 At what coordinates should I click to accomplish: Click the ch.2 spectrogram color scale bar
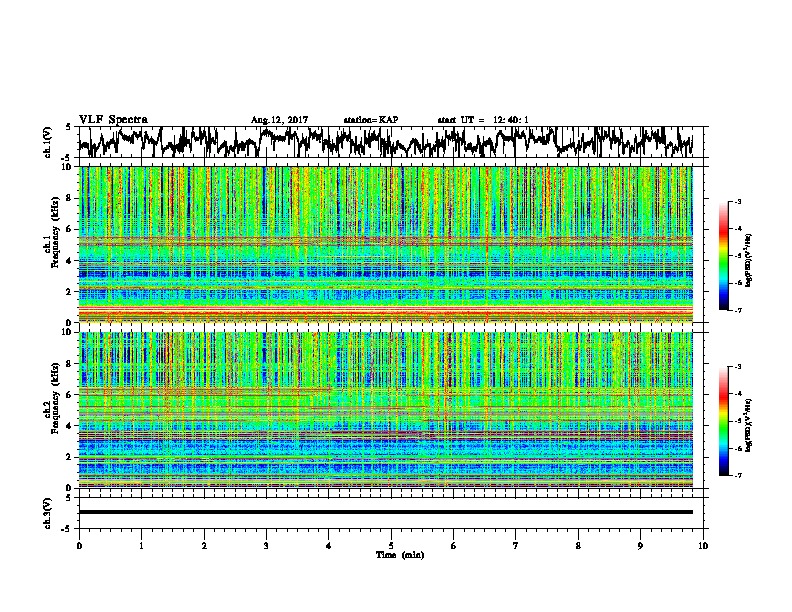pos(723,421)
